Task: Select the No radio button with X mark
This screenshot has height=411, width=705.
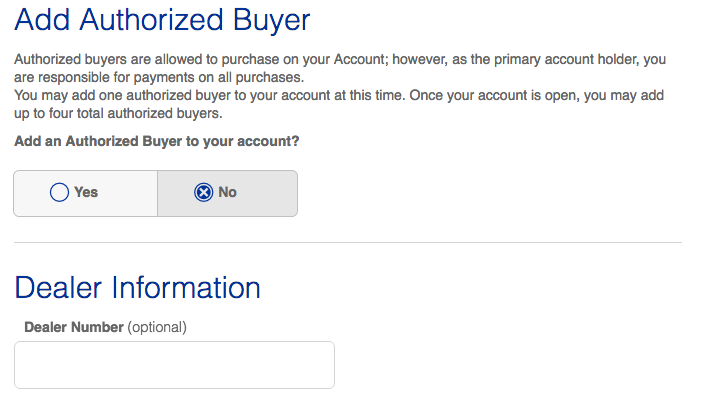Action: (x=204, y=192)
